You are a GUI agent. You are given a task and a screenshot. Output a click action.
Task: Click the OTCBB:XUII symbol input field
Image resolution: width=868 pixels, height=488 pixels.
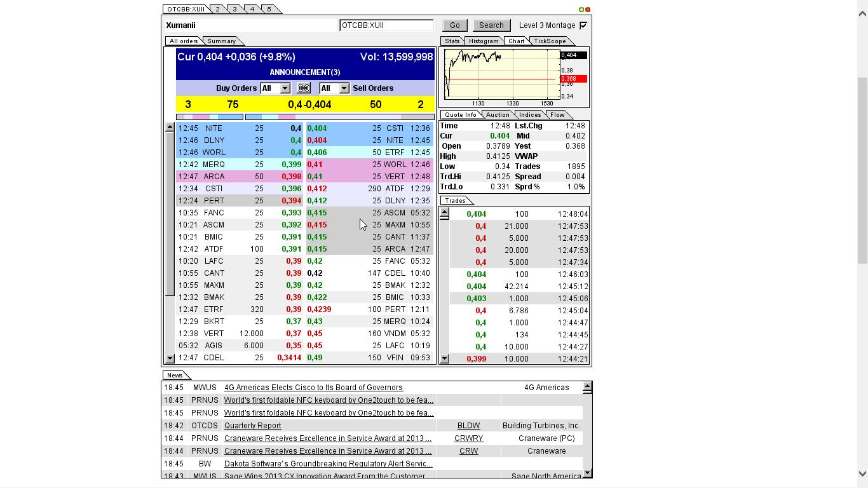[x=386, y=25]
